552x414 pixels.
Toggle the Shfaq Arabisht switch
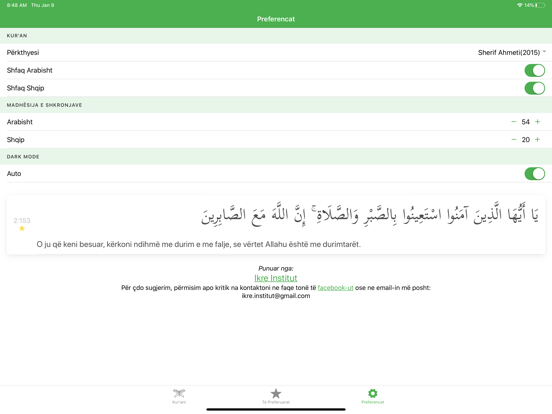point(535,70)
